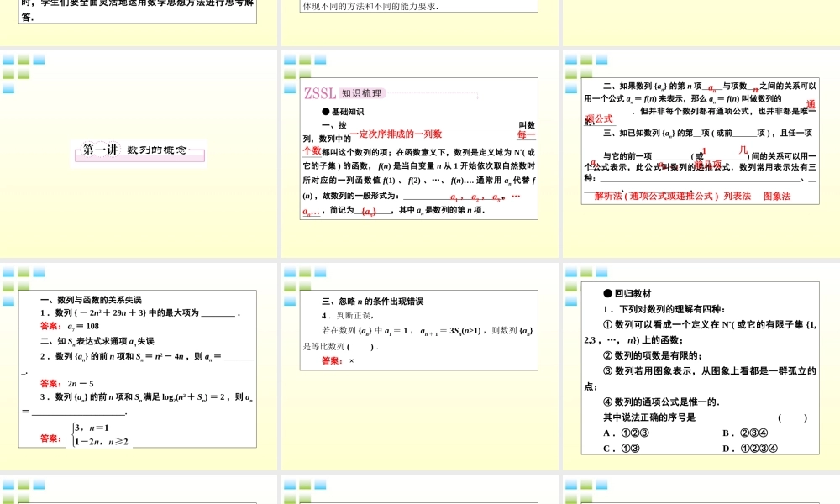Click option B. ②③④
The height and width of the screenshot is (504, 840).
tap(745, 433)
